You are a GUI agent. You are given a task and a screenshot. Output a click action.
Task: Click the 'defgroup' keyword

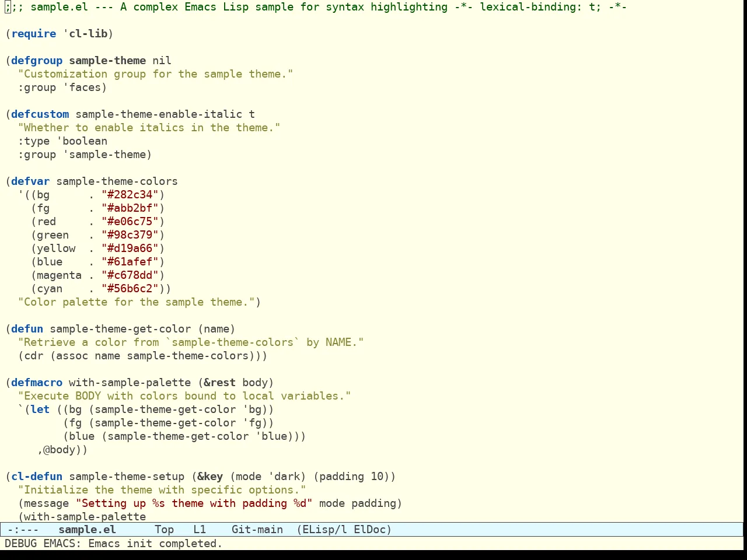pyautogui.click(x=37, y=61)
